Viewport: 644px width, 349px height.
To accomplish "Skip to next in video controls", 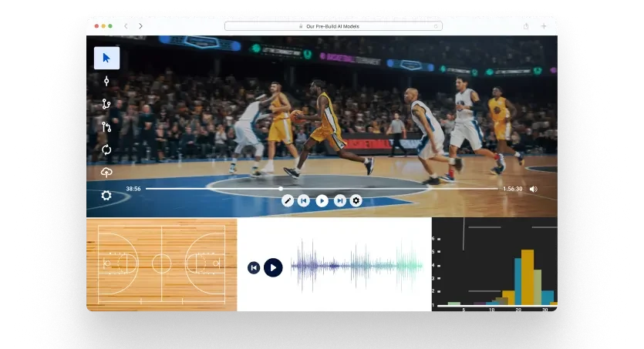I will (x=339, y=200).
